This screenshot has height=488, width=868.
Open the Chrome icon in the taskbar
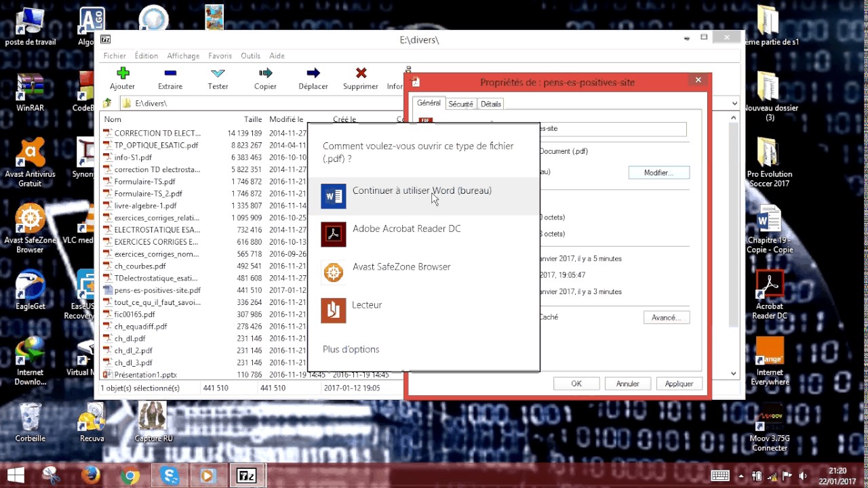tap(130, 475)
